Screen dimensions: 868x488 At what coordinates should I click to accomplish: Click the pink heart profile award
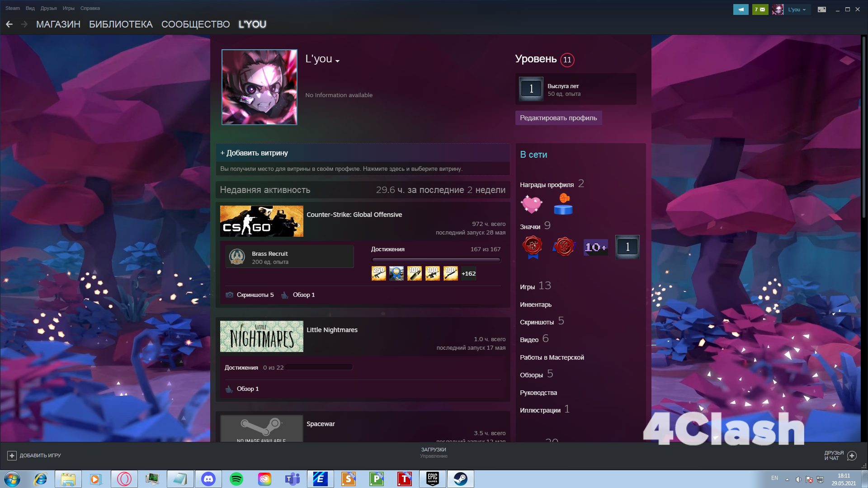(x=532, y=204)
